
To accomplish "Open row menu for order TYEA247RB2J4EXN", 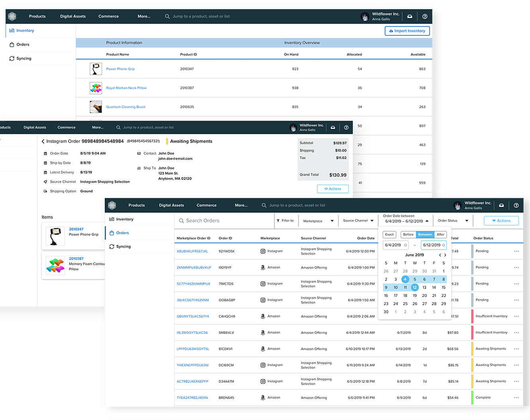I will pyautogui.click(x=516, y=398).
